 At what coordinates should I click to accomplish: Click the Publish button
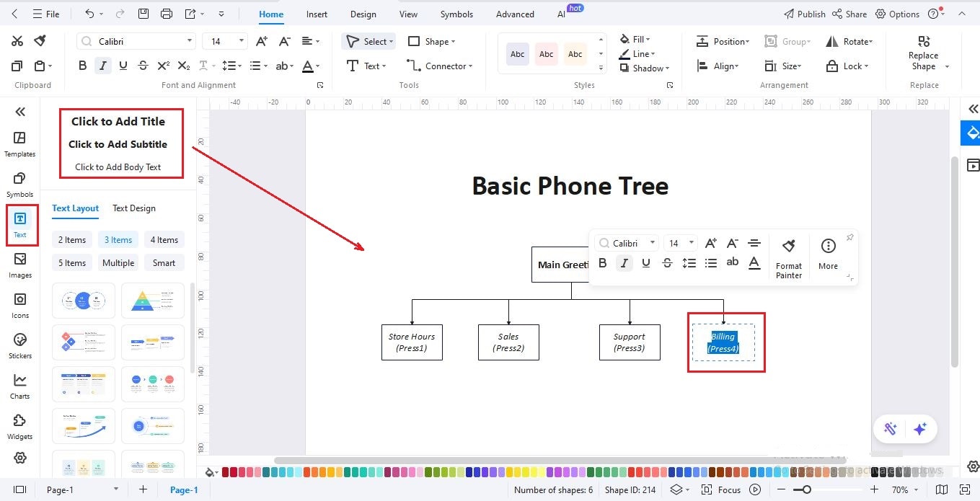click(x=804, y=14)
